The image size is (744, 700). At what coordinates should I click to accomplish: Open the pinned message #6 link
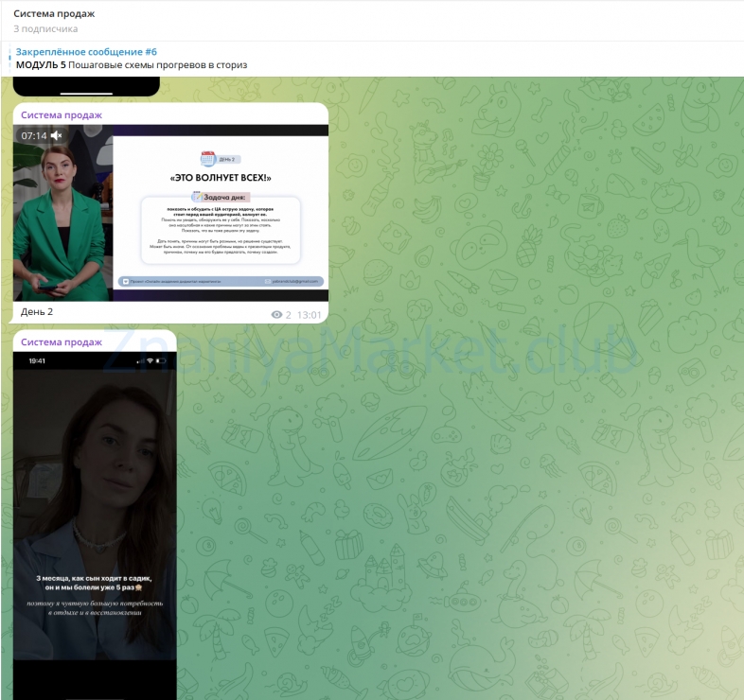[x=86, y=51]
